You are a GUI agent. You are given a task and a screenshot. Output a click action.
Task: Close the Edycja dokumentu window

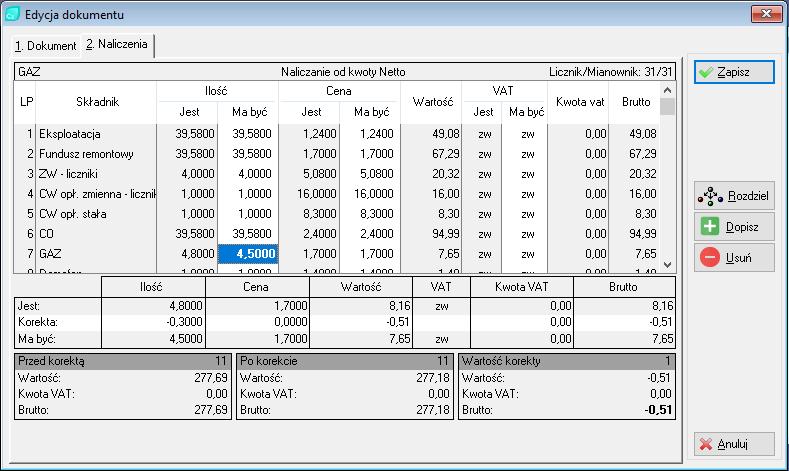(x=766, y=14)
